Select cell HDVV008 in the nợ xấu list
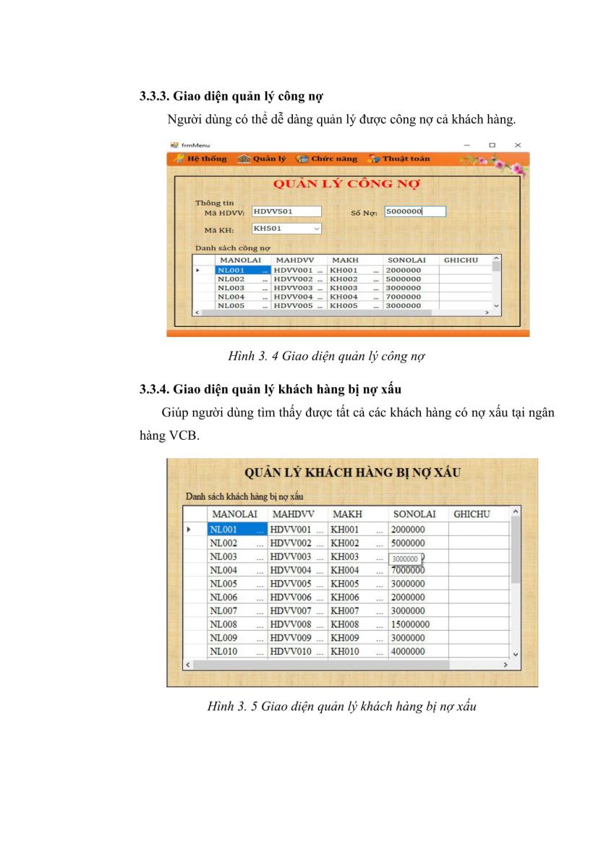Image resolution: width=614 pixels, height=868 pixels. pos(297,624)
